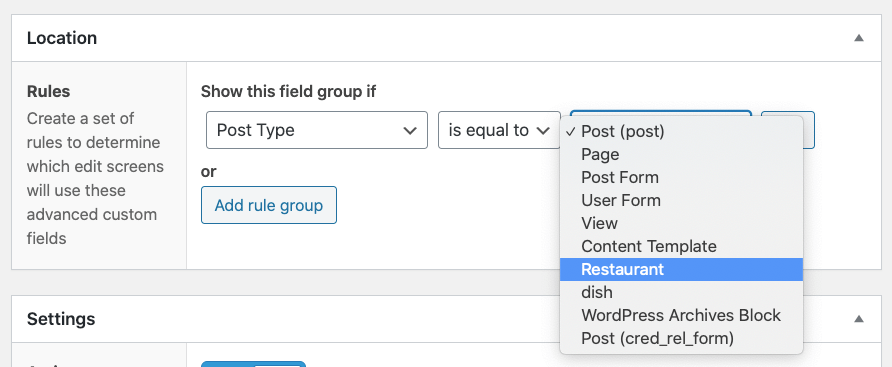
Task: Collapse the Location panel arrow
Action: [x=859, y=38]
